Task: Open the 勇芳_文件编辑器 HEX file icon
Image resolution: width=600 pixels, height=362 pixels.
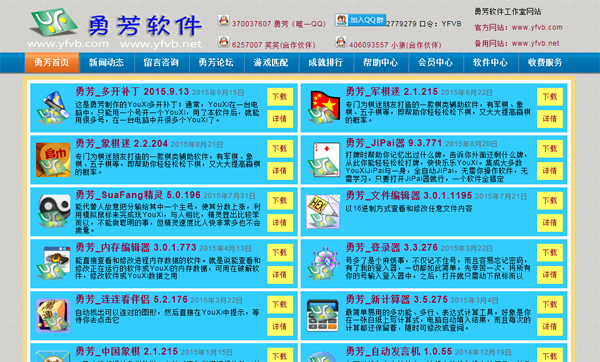Action: coord(323,212)
